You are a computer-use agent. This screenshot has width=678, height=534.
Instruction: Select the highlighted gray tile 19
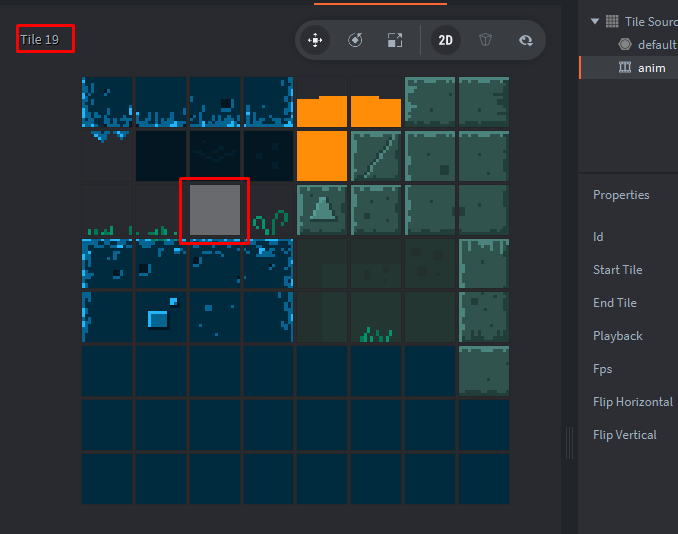pos(215,210)
